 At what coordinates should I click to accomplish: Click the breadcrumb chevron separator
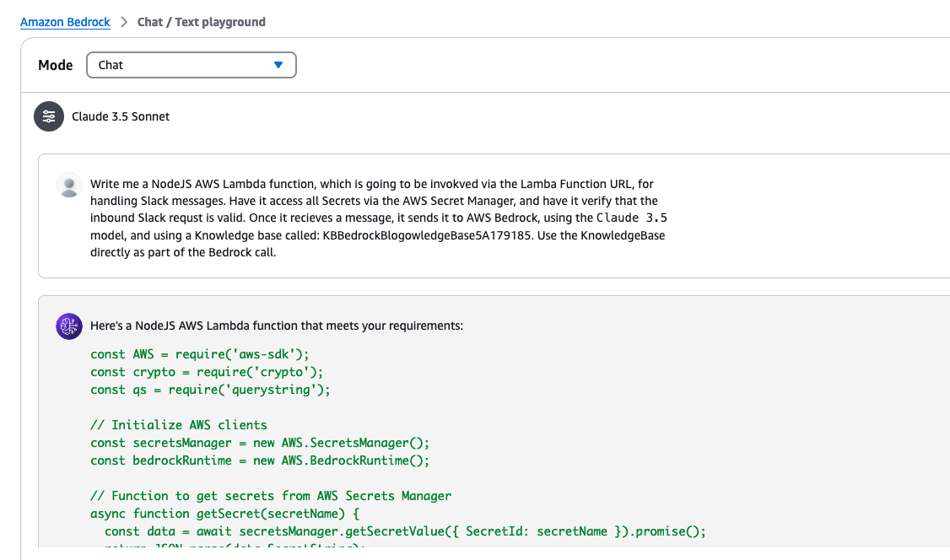pos(124,23)
